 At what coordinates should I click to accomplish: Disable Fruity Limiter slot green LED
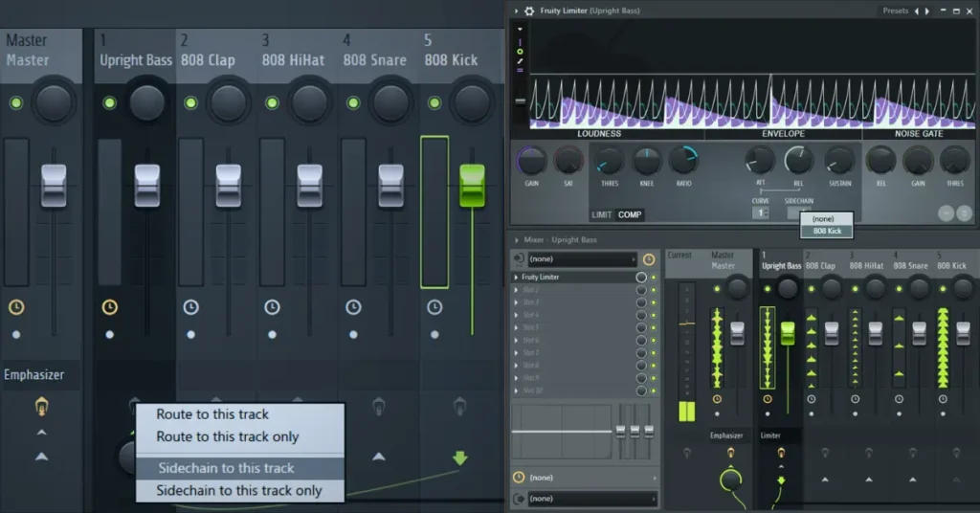coord(654,277)
